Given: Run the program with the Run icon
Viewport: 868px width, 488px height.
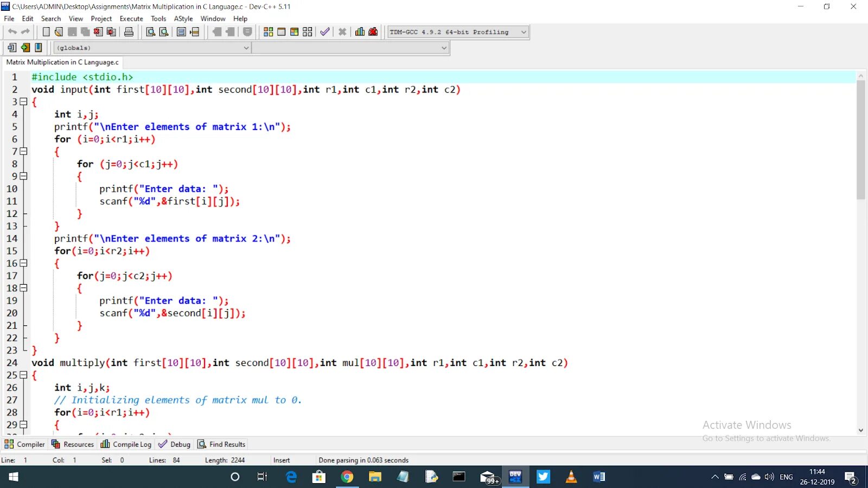Looking at the screenshot, I should click(281, 32).
